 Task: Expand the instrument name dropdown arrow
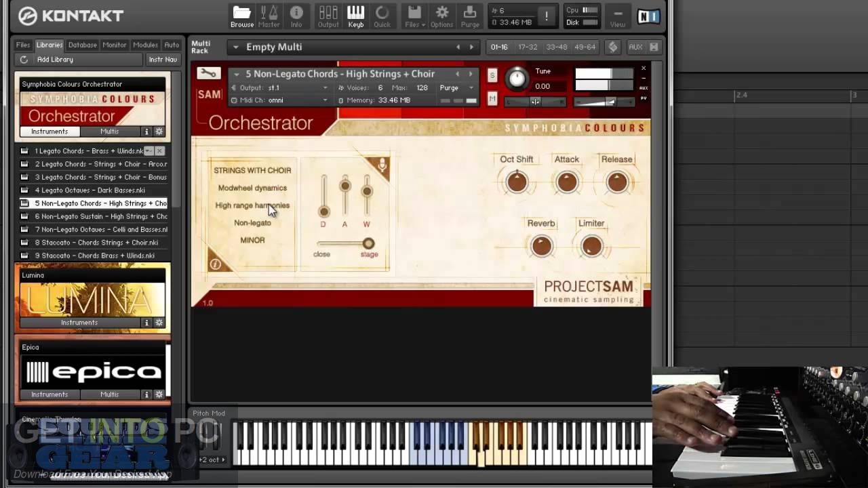tap(236, 74)
